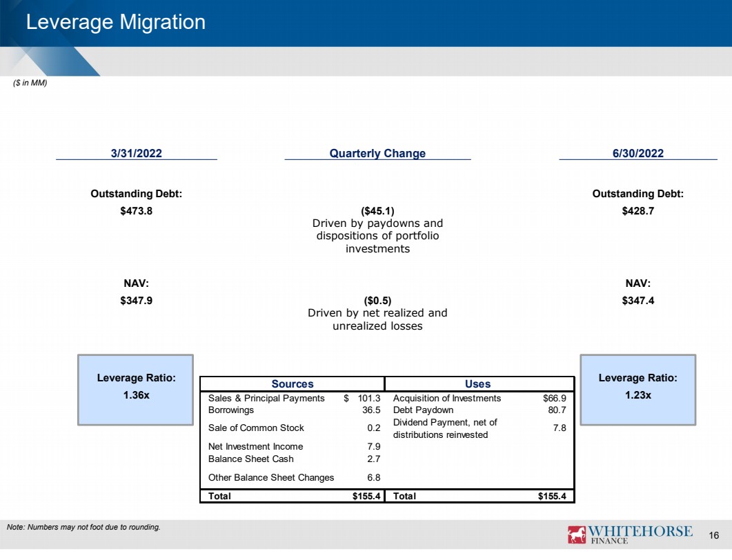Select the '3/31/2022' column heading

point(137,153)
